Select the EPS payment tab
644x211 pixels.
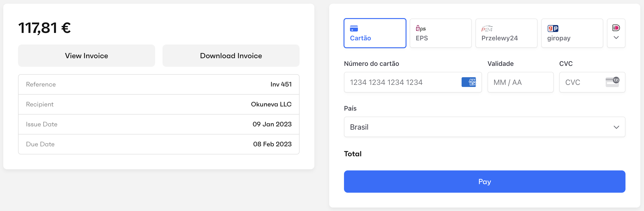(441, 33)
